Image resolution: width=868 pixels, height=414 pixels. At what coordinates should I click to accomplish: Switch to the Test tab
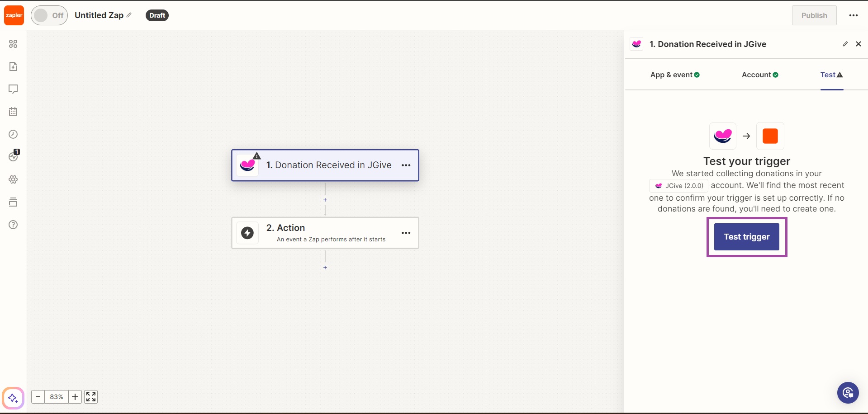832,75
